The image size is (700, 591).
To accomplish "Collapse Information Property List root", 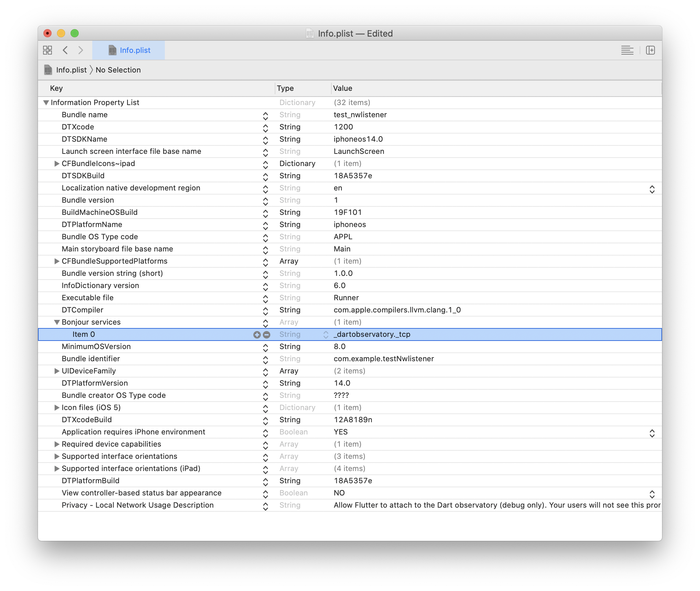I will [x=46, y=102].
